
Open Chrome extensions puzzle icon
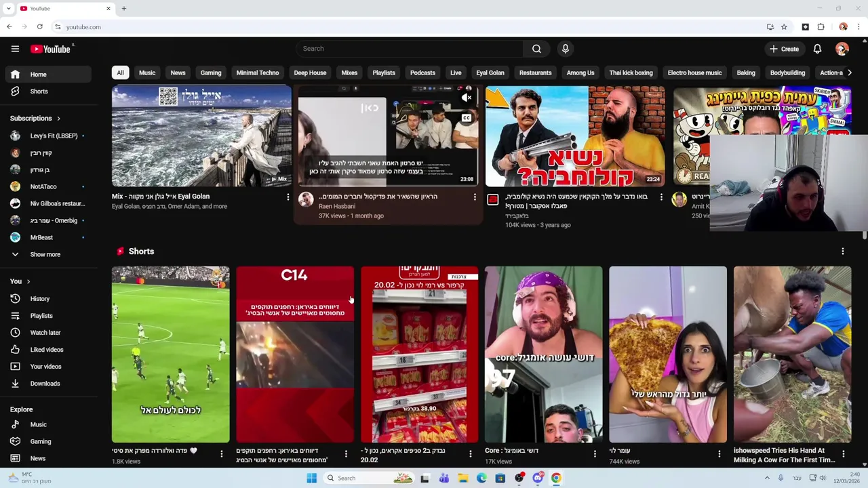(x=821, y=27)
